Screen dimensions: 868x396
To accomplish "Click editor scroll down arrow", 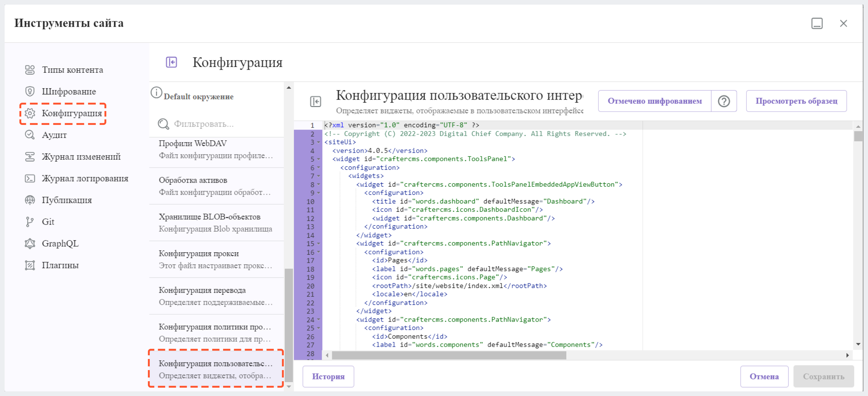I will tap(858, 344).
